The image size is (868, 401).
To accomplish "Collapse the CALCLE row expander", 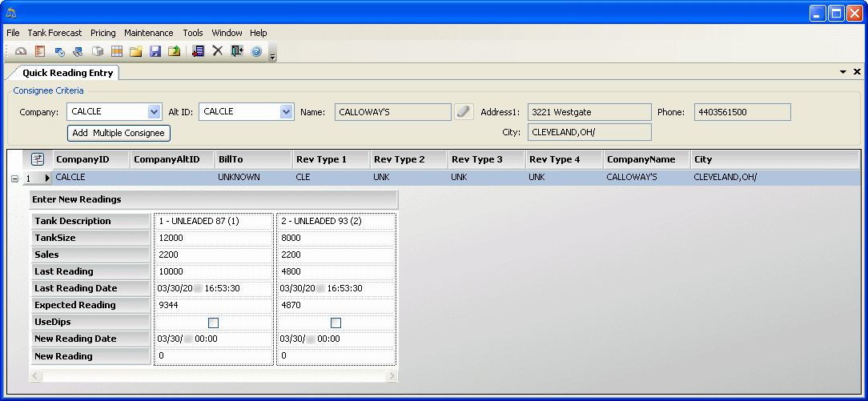I will [x=14, y=178].
